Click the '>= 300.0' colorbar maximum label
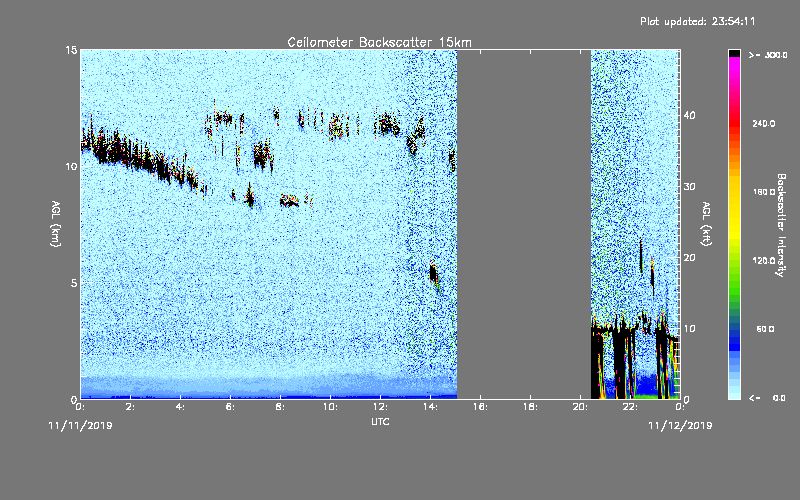This screenshot has height=500, width=800. pyautogui.click(x=768, y=55)
